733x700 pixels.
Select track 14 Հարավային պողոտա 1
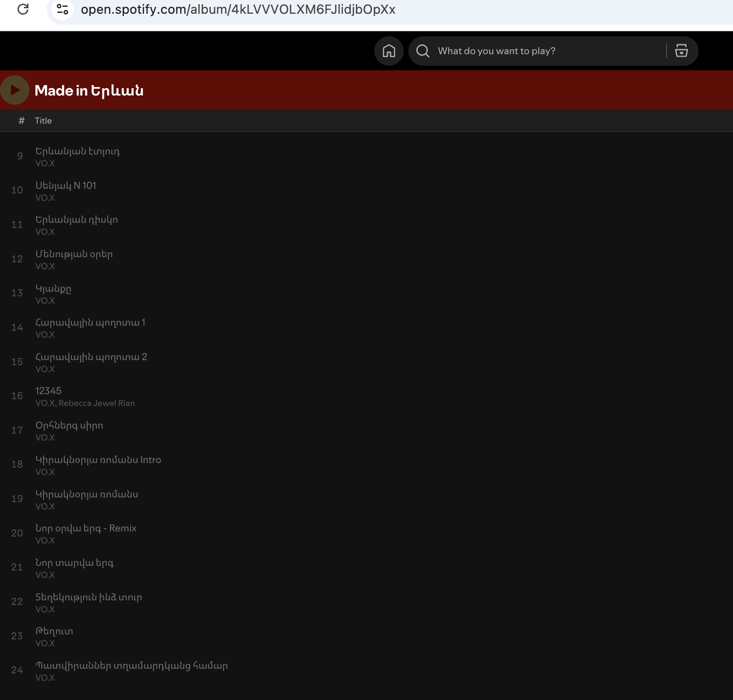[90, 322]
